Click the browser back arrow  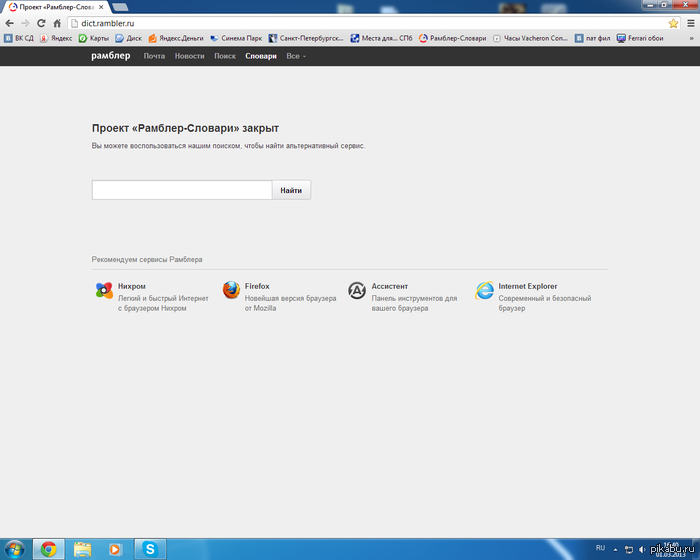[x=9, y=23]
